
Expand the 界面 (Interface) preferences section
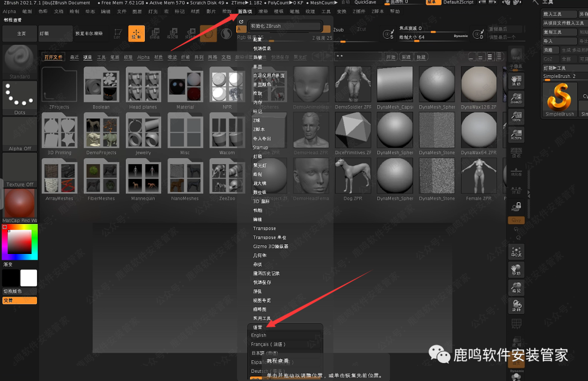(x=258, y=66)
